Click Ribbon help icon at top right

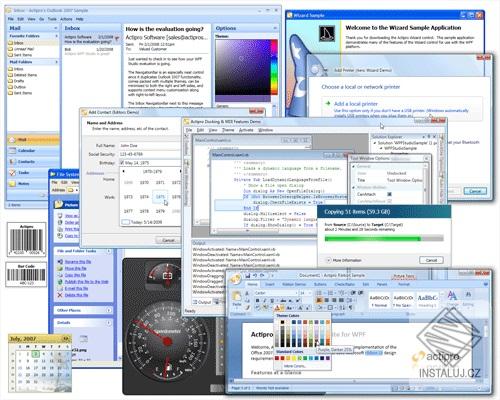(485, 285)
